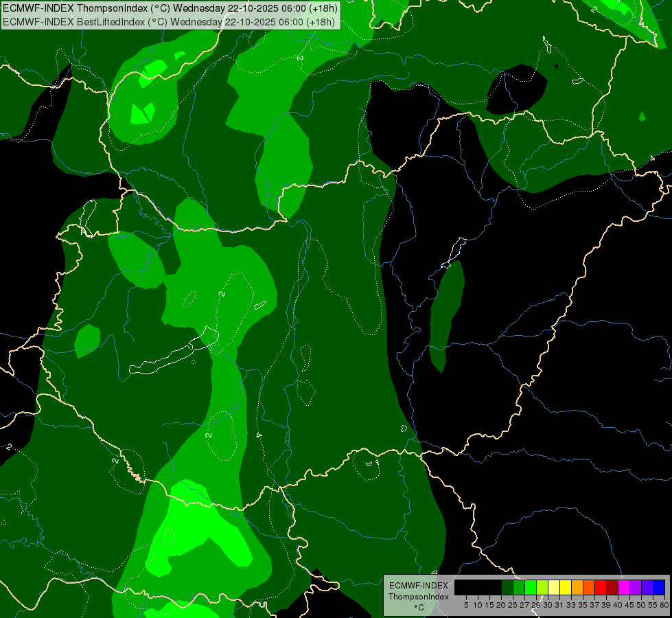Click the legend tick value 20

click(501, 605)
